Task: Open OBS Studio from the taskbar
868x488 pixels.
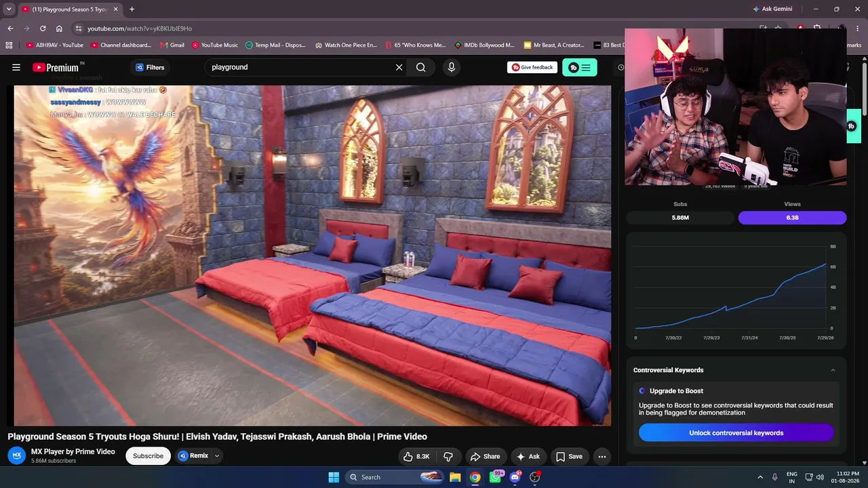Action: (x=535, y=477)
